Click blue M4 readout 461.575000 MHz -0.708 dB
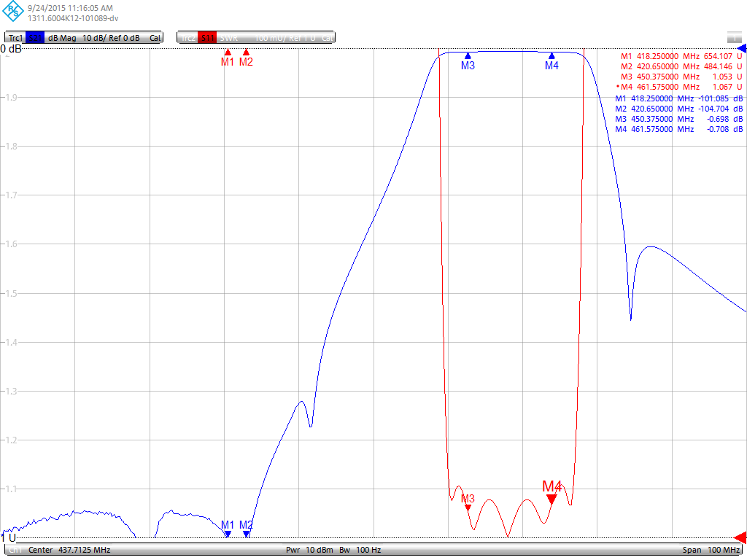Screen dimensions: 747x560 679,129
